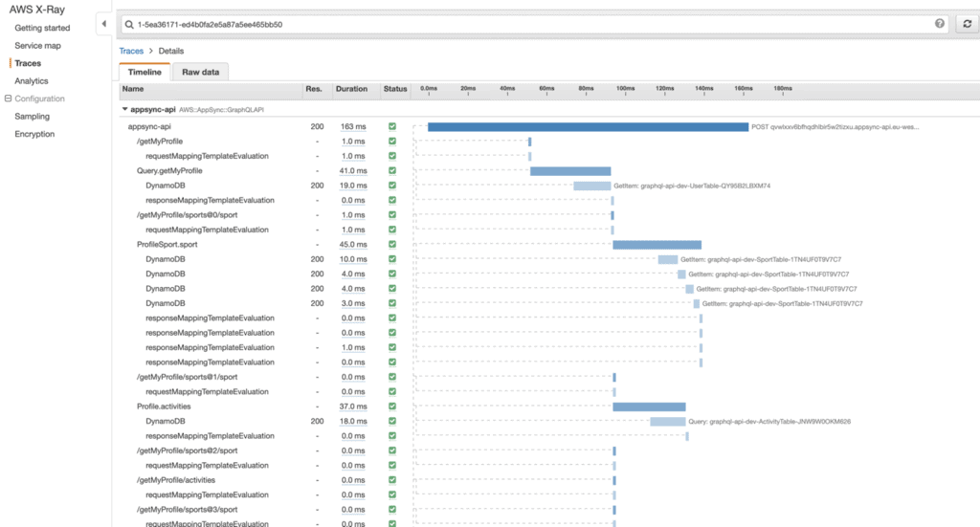
Task: Open Analytics from the sidebar
Action: coord(31,81)
